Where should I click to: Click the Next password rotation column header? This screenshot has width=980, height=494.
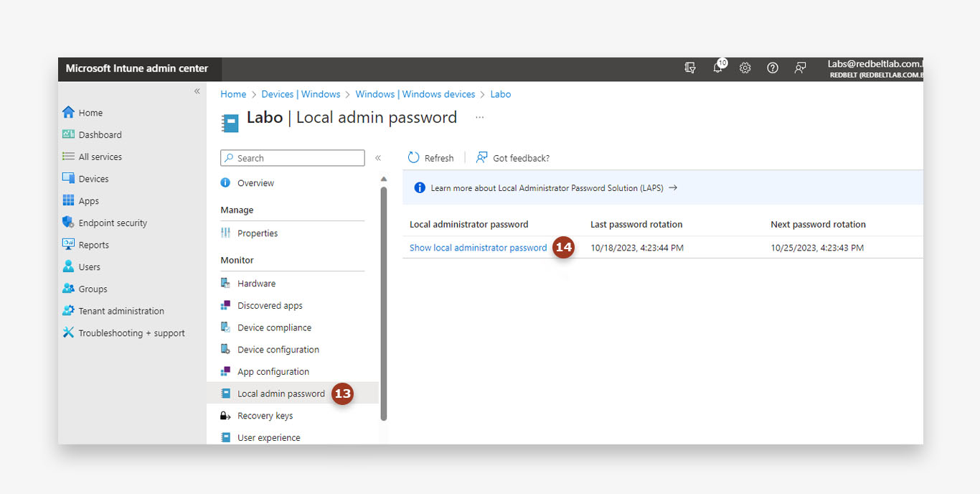click(x=818, y=225)
